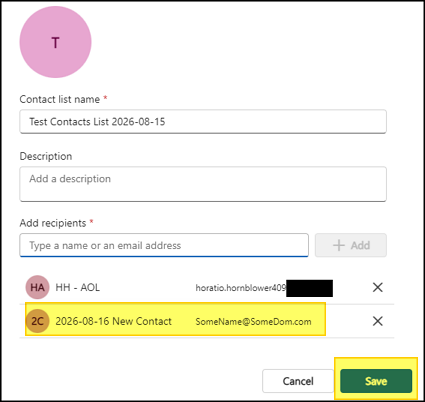Click the plus icon in Add button
Image resolution: width=425 pixels, height=402 pixels.
[x=339, y=245]
